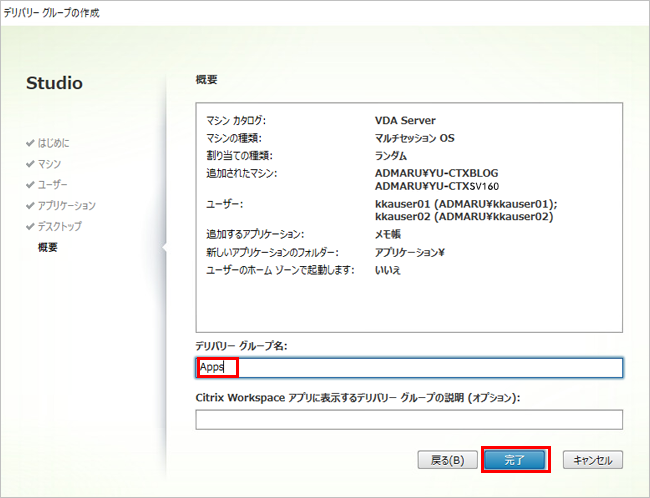Click the メモ帳 application value

point(388,235)
